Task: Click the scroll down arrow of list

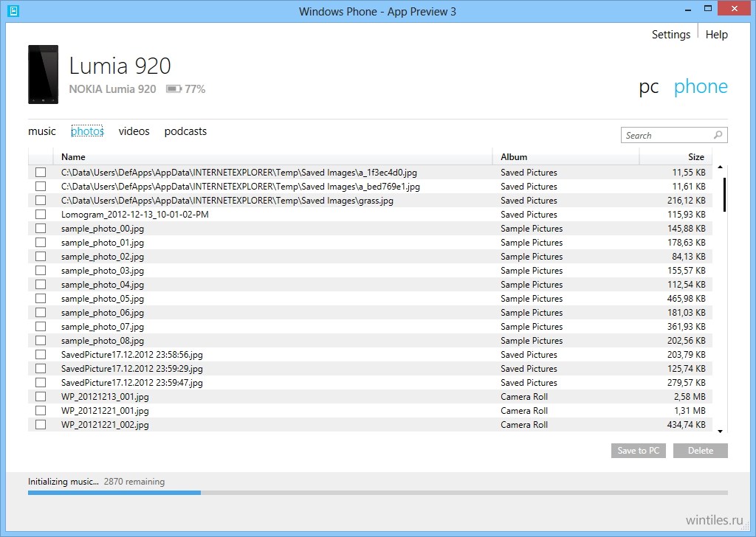Action: (720, 431)
